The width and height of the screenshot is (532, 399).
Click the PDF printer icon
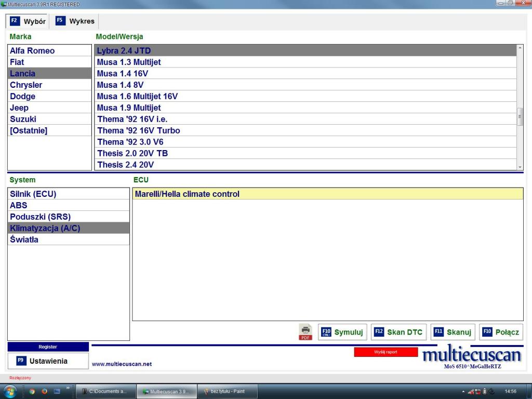pyautogui.click(x=305, y=332)
